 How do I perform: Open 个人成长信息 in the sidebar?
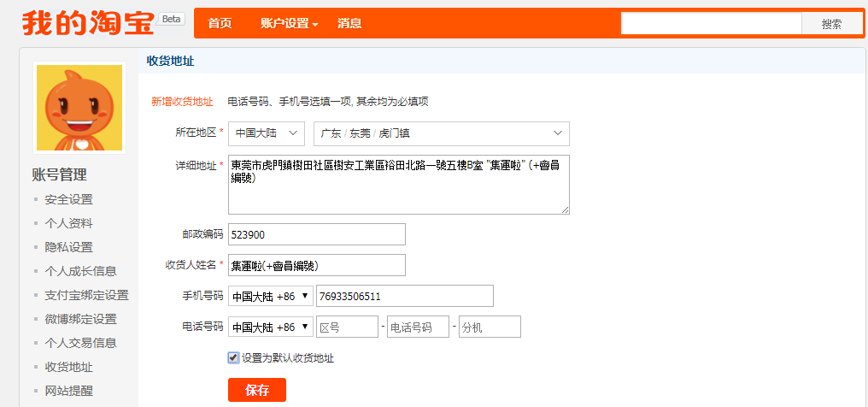tap(81, 271)
